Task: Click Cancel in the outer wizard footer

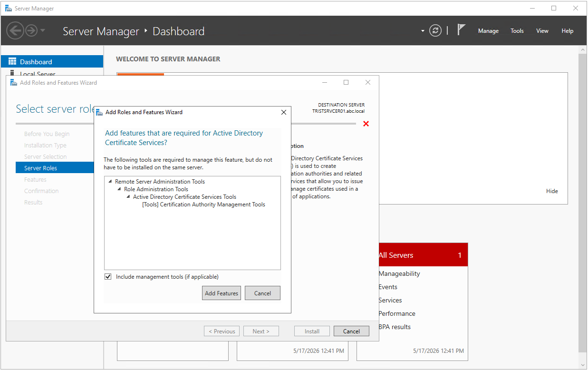Action: (x=351, y=331)
